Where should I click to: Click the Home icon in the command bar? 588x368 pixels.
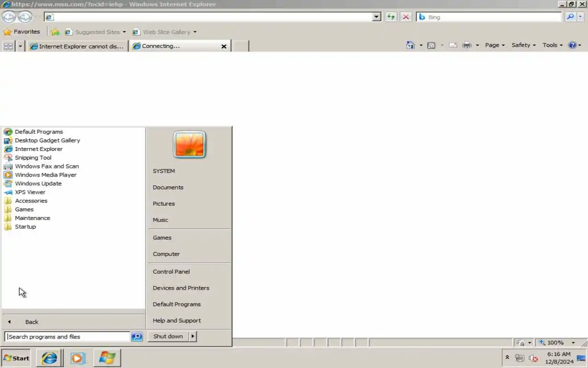(x=411, y=45)
